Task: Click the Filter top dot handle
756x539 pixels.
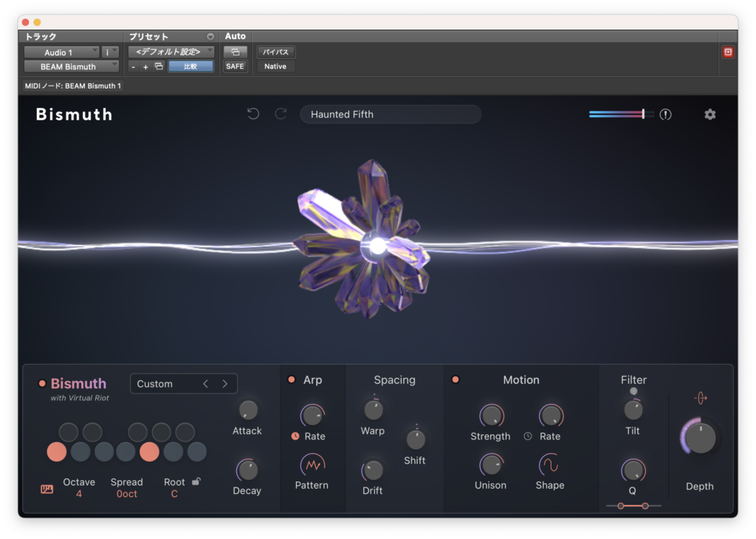Action: [x=633, y=391]
